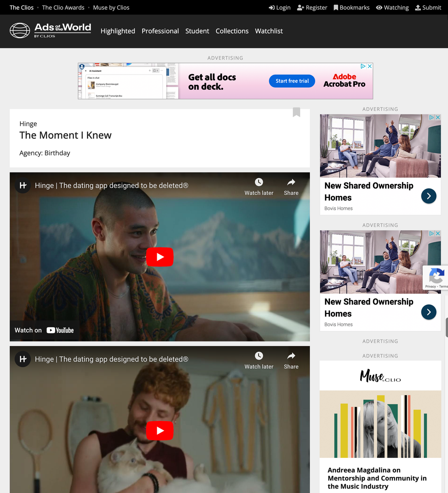The width and height of the screenshot is (448, 493).
Task: Click the Hinge brand name
Action: point(28,124)
